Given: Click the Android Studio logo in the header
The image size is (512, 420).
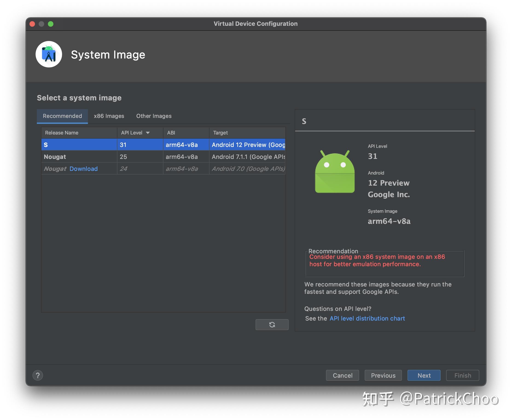Looking at the screenshot, I should pyautogui.click(x=49, y=54).
